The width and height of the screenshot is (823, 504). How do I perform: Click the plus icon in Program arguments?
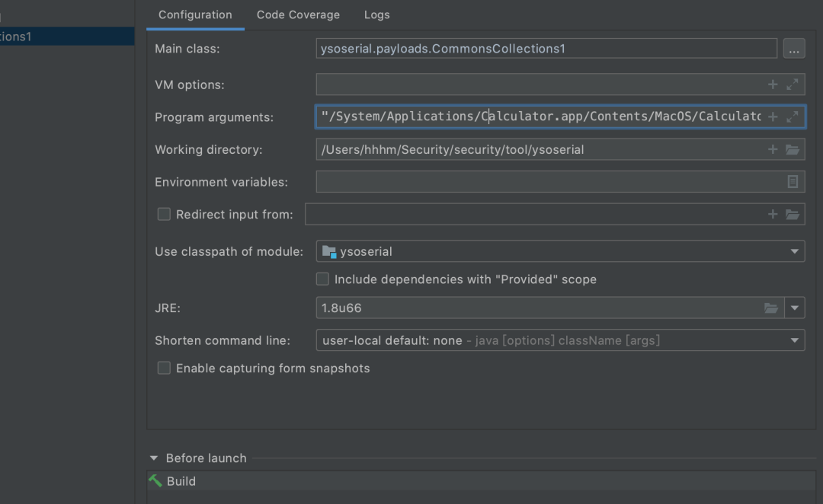pyautogui.click(x=773, y=116)
